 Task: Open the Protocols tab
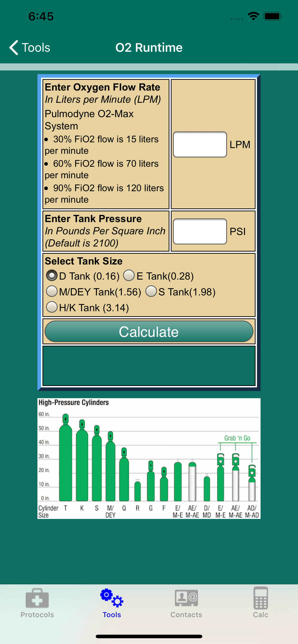tap(37, 603)
